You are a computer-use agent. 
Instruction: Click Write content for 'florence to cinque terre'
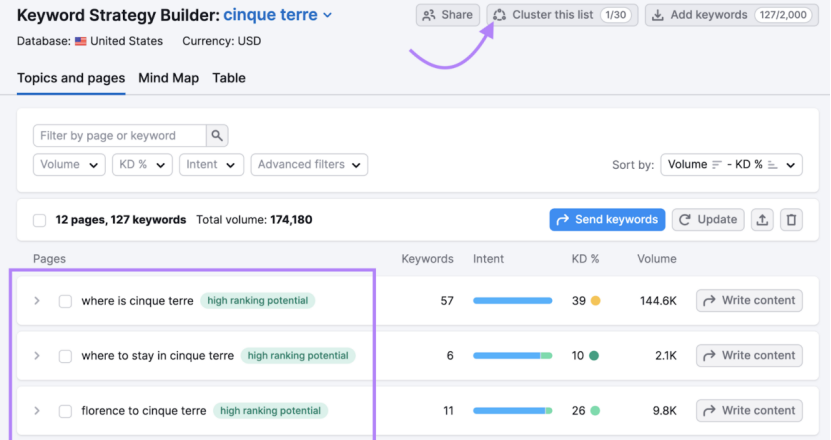point(749,411)
